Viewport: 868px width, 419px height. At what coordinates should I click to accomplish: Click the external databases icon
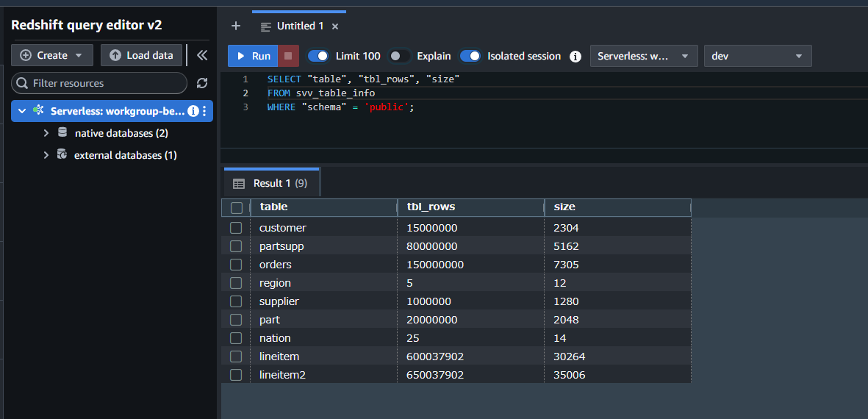click(x=62, y=155)
